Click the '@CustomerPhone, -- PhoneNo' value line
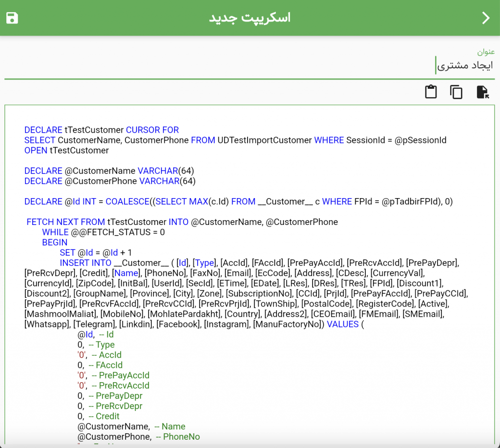Viewport: 500px width, 448px height. tap(139, 436)
